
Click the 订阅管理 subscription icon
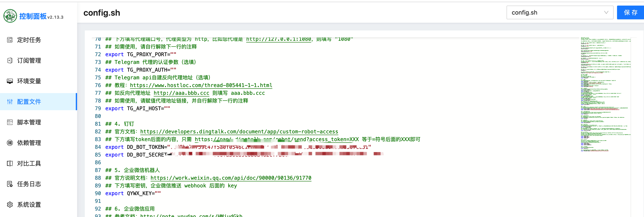(9, 60)
